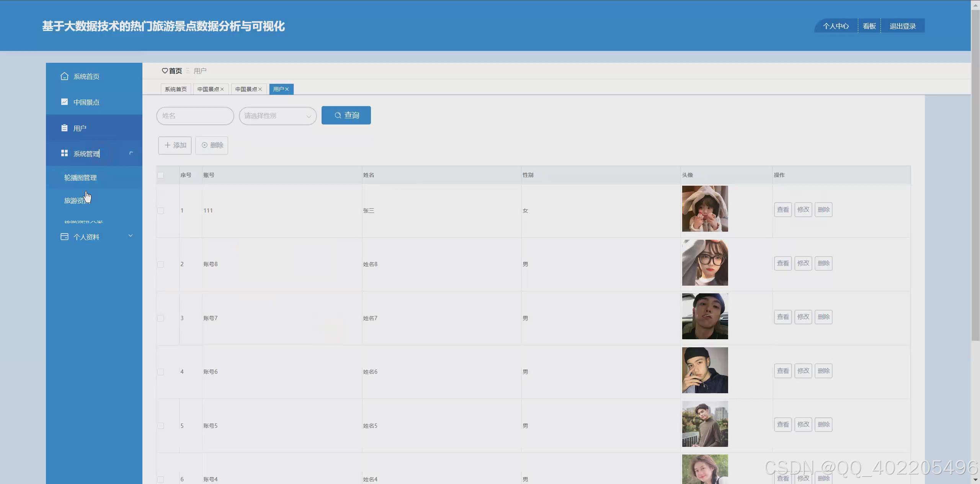This screenshot has height=484, width=980.
Task: Toggle the select-all checkbox in table header
Action: pos(161,175)
